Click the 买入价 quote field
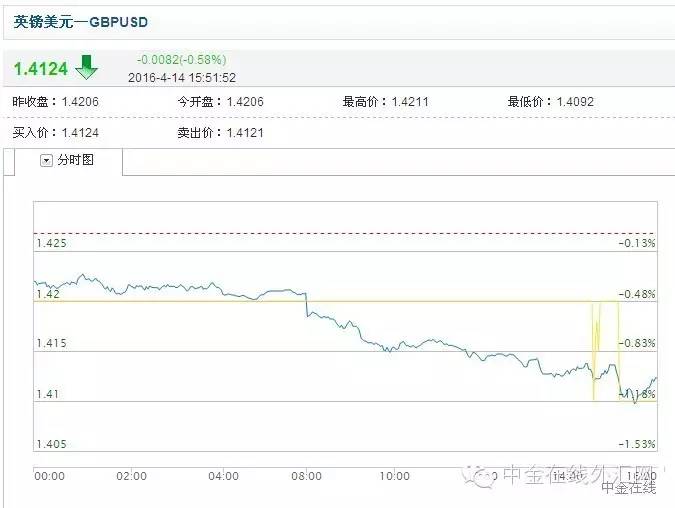This screenshot has height=508, width=675. 55,132
